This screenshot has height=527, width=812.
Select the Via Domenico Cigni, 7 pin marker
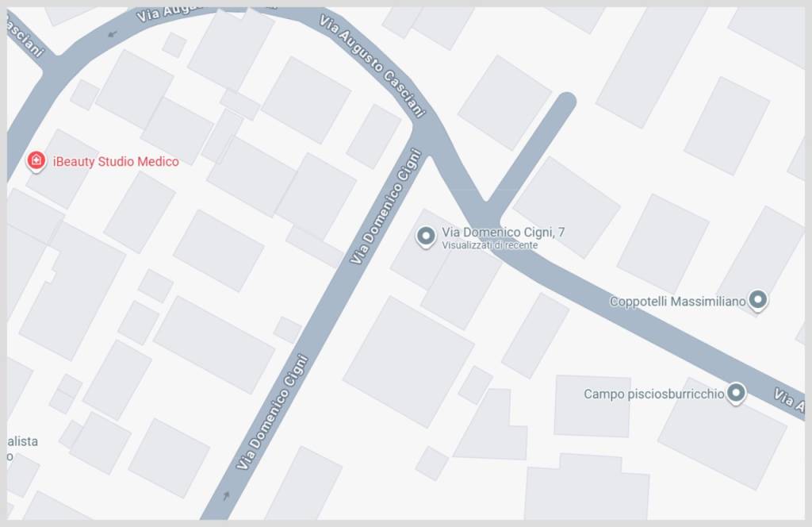coord(426,237)
